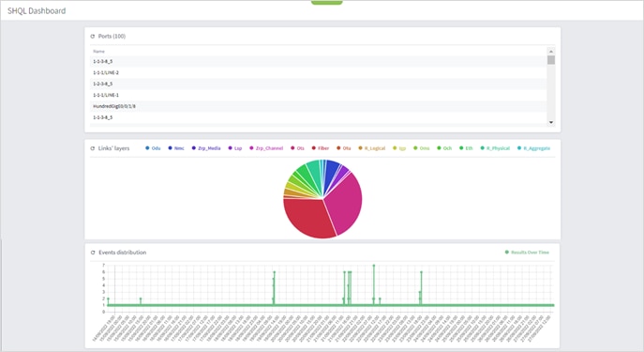Toggle the Oms legend entry
Screen dimensions: 644x352
coord(422,148)
